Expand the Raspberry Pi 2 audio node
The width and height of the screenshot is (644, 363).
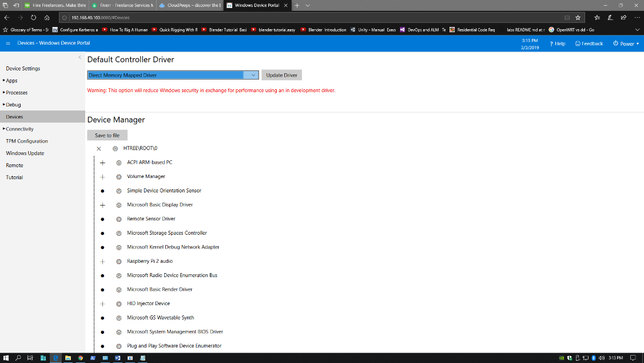click(x=103, y=262)
